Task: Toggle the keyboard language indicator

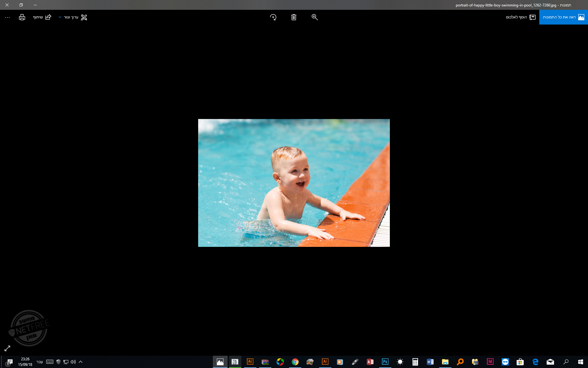Action: point(40,362)
